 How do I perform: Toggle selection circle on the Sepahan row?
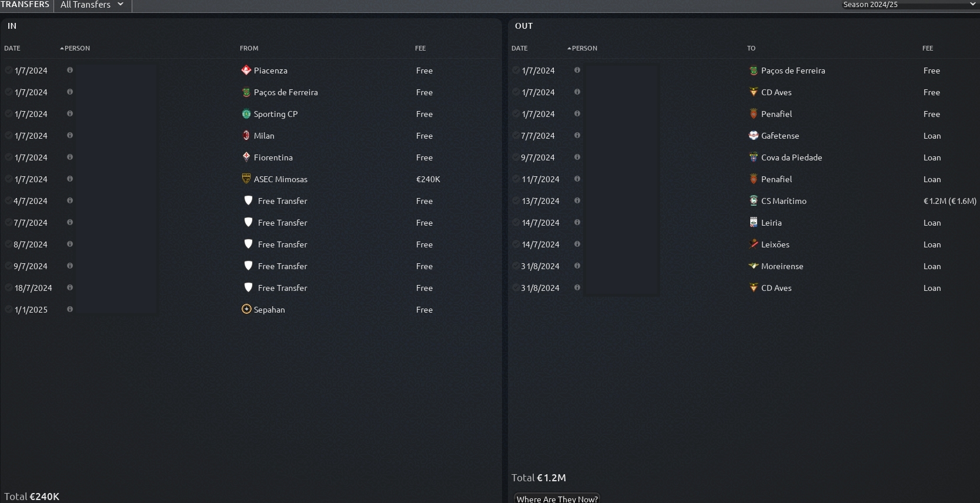pyautogui.click(x=8, y=310)
